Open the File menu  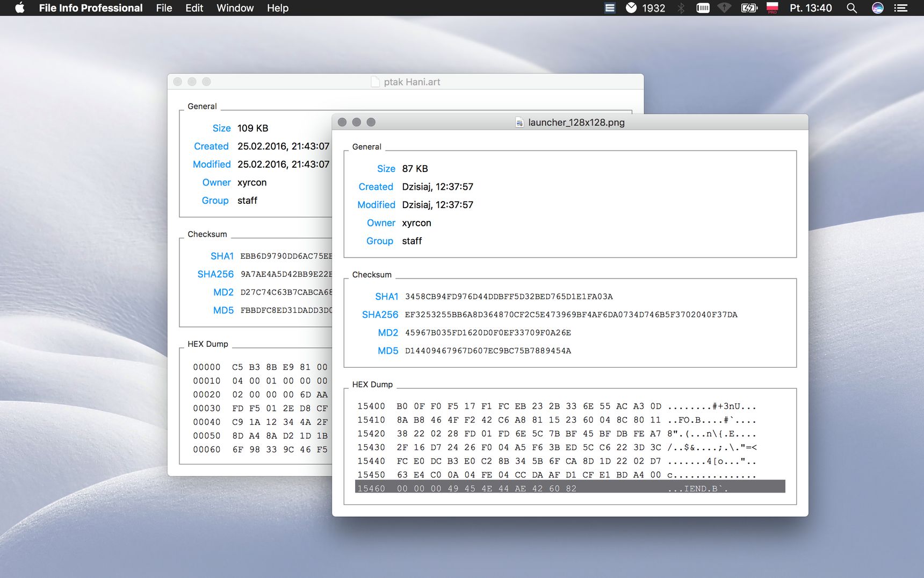[x=164, y=8]
